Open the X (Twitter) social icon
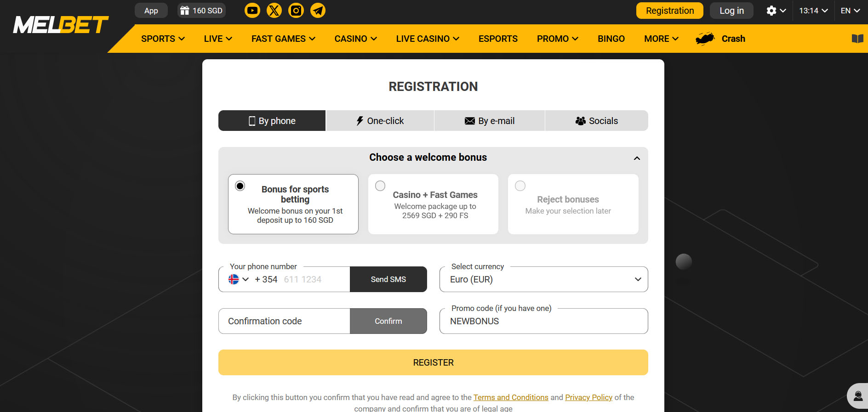 274,10
